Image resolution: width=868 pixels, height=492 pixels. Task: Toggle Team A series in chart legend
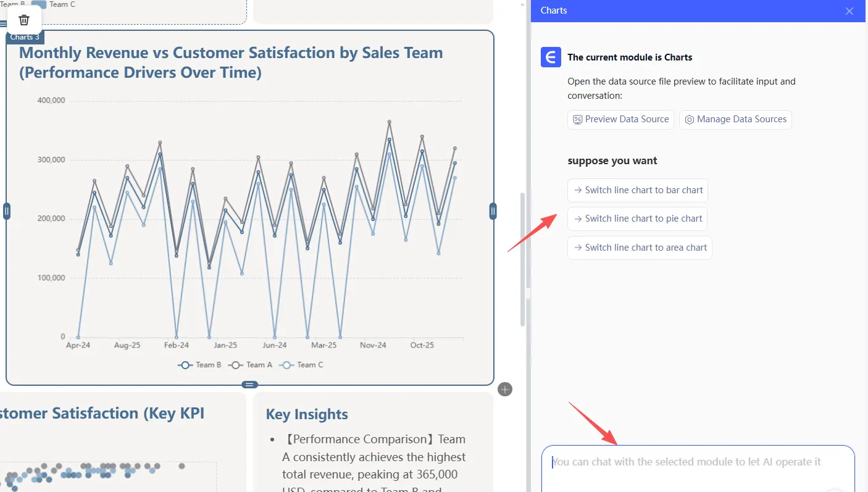point(251,365)
